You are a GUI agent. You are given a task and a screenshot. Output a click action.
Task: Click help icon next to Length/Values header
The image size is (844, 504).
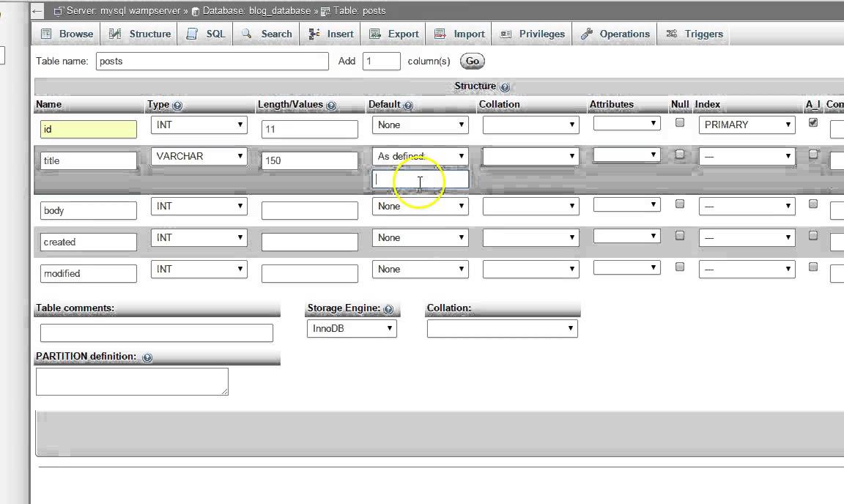coord(331,105)
